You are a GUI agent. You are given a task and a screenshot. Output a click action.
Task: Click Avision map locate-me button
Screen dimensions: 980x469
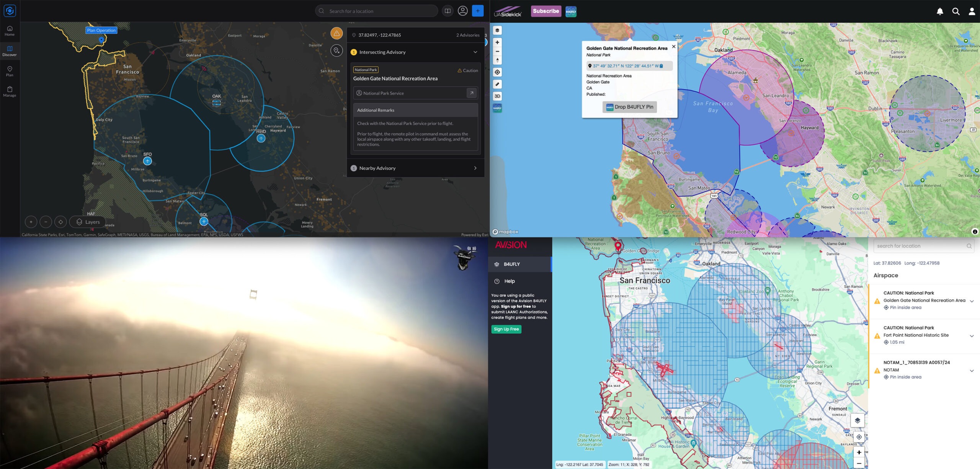pyautogui.click(x=859, y=437)
